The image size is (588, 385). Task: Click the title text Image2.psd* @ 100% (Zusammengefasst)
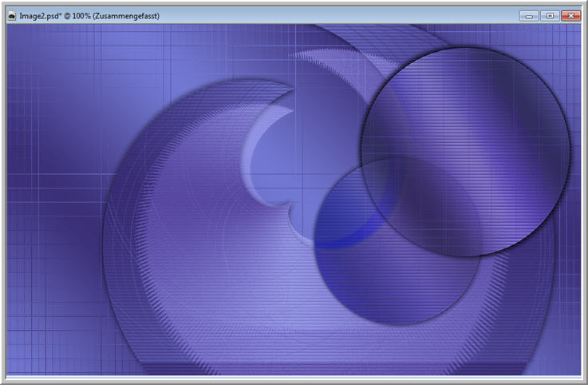pos(89,16)
